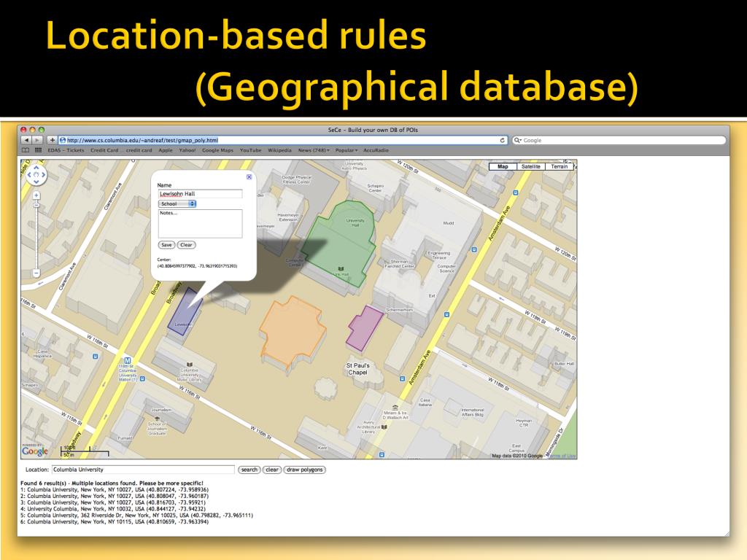Screen dimensions: 747x560
Task: Click draw polygons button
Action: click(x=305, y=470)
